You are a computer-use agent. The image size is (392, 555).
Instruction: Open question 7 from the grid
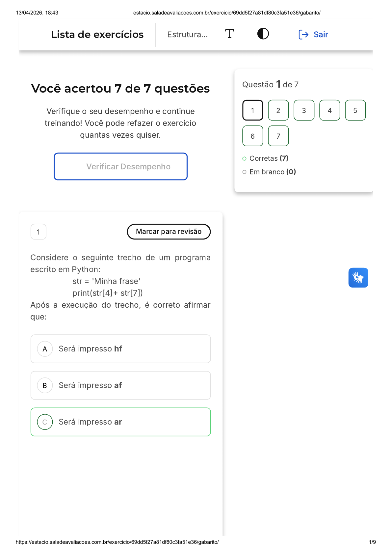[278, 136]
